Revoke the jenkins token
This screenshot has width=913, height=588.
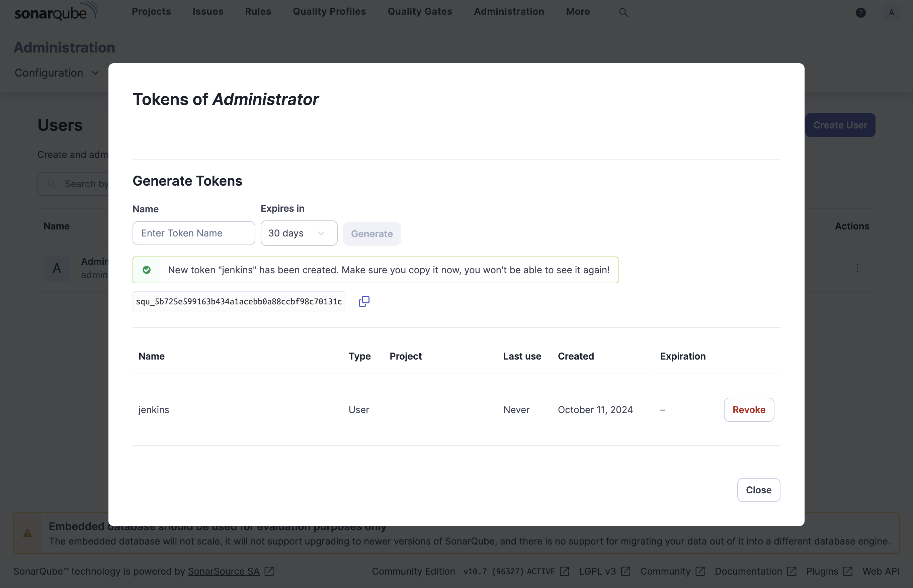pos(749,409)
